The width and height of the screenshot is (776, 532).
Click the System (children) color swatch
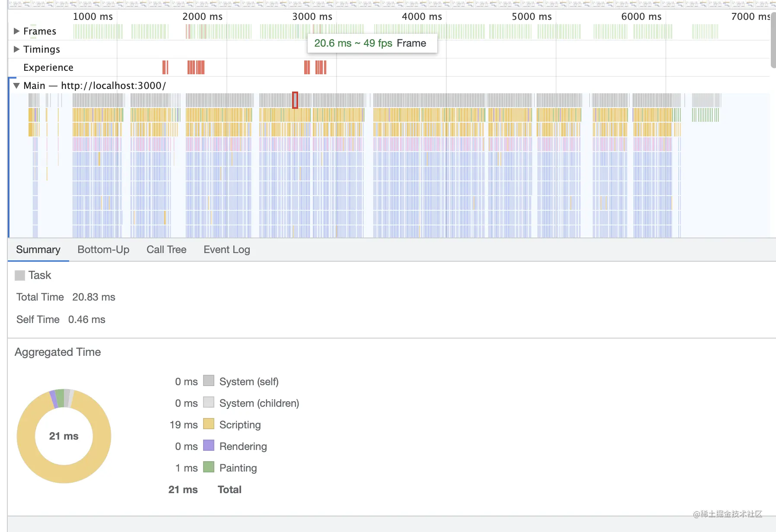coord(209,402)
